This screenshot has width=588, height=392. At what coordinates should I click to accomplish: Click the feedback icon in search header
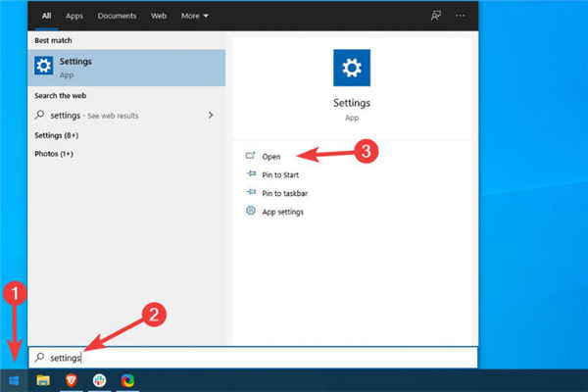click(x=436, y=17)
